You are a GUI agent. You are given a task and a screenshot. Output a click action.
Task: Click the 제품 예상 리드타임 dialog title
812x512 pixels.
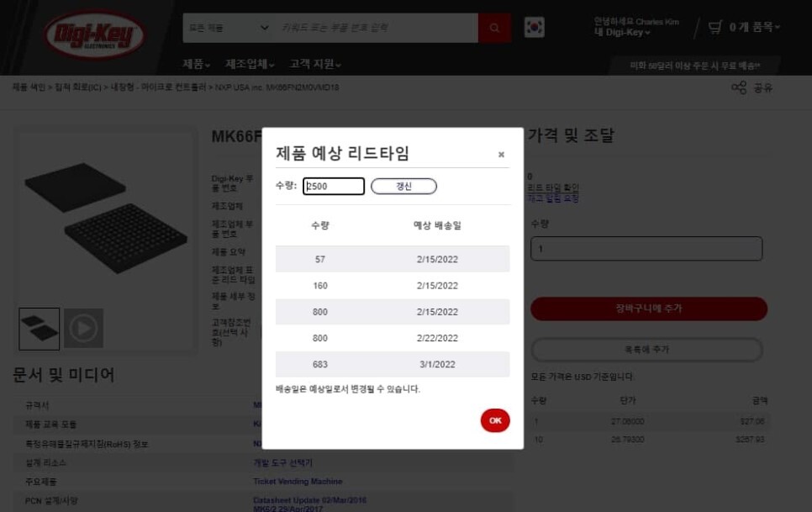[x=342, y=153]
